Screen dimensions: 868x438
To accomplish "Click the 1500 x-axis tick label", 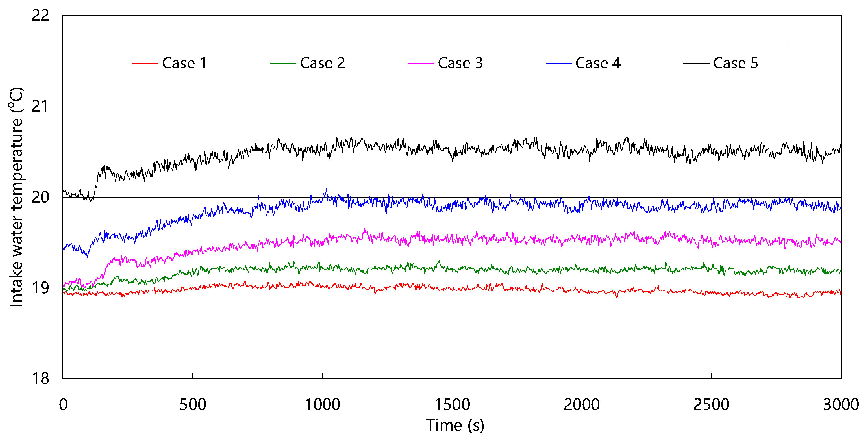I will [452, 404].
